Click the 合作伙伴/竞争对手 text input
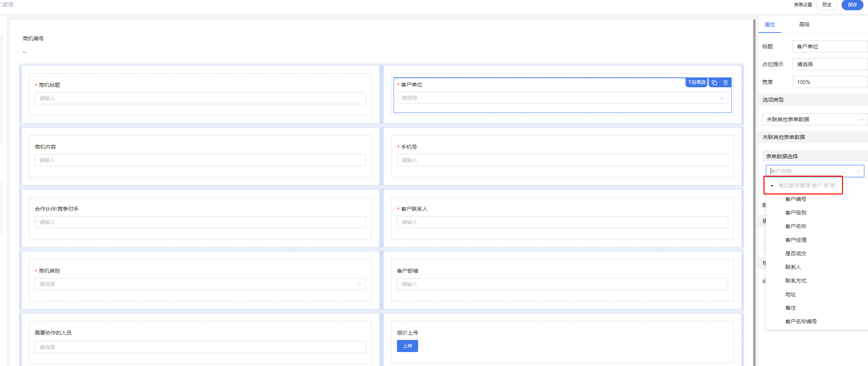This screenshot has width=868, height=366. point(200,222)
